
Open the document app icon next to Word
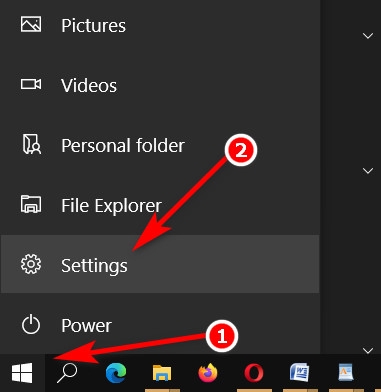tap(346, 373)
